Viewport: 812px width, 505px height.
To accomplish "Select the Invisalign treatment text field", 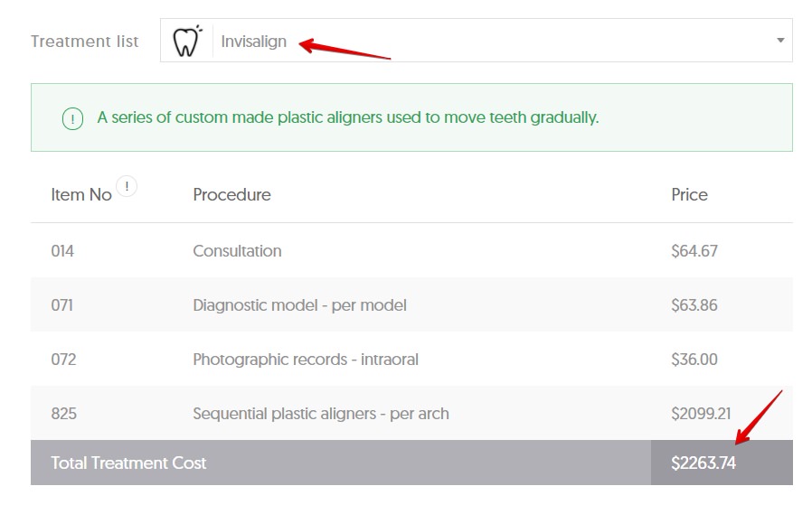I will tap(254, 42).
